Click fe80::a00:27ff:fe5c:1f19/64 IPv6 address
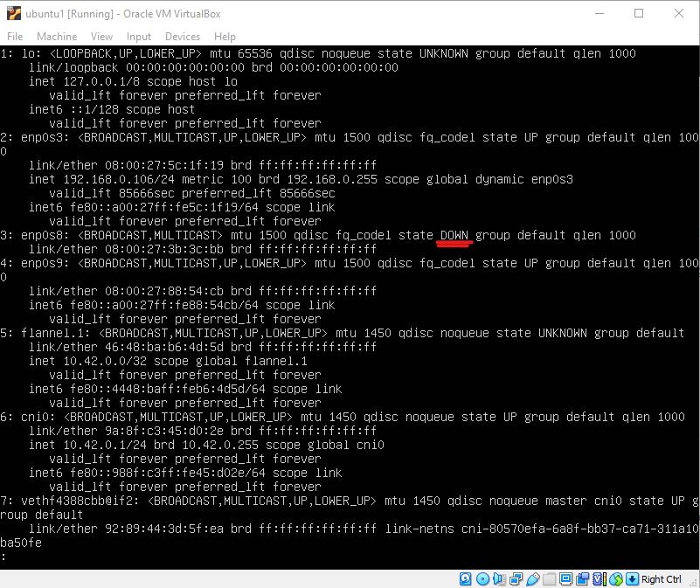The image size is (700, 588). click(163, 208)
